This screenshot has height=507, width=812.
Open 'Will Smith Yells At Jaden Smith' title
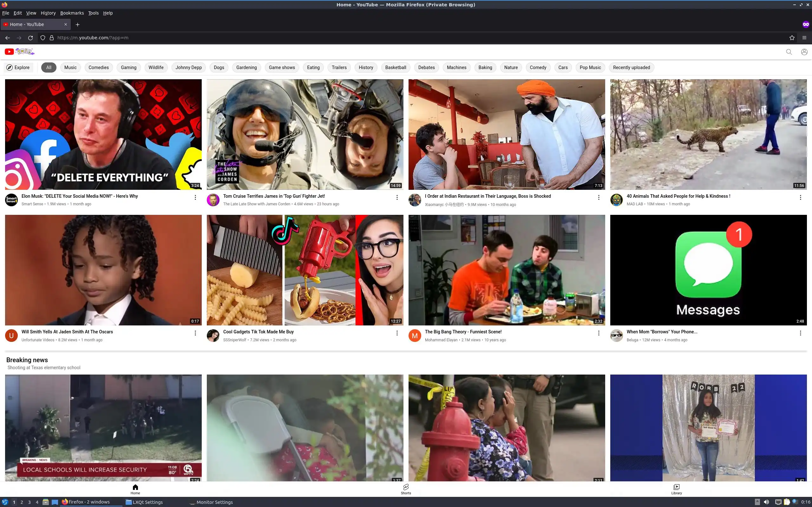pos(67,332)
